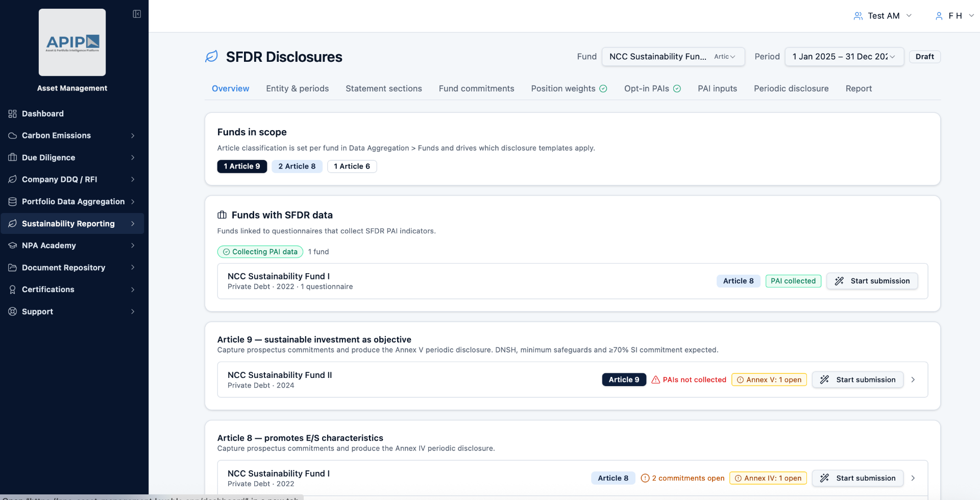
Task: Expand the Document Repository chevron
Action: (133, 267)
